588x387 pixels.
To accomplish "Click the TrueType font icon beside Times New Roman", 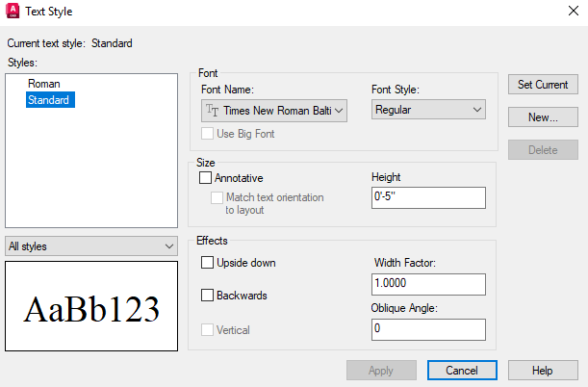I will click(x=213, y=111).
